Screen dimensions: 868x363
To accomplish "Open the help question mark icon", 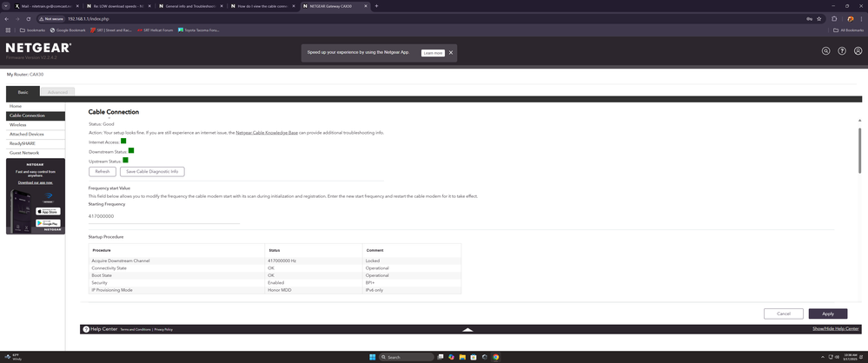I will tap(842, 51).
